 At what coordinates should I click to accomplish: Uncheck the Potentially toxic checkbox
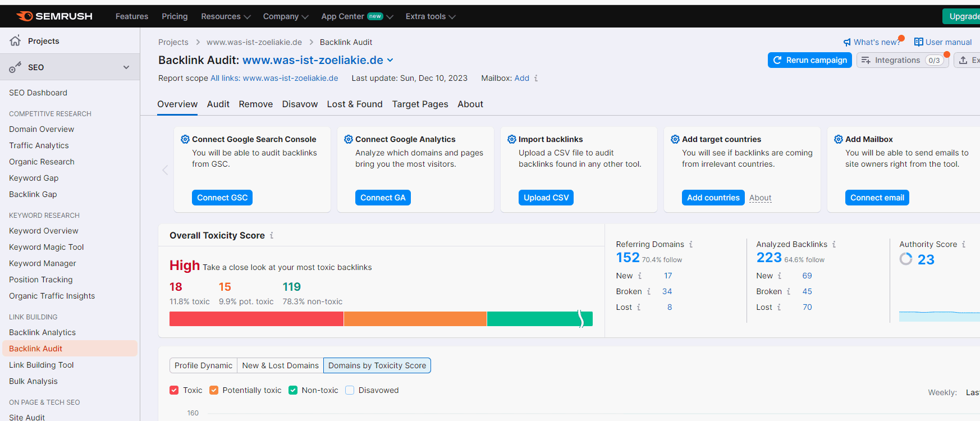pyautogui.click(x=214, y=390)
